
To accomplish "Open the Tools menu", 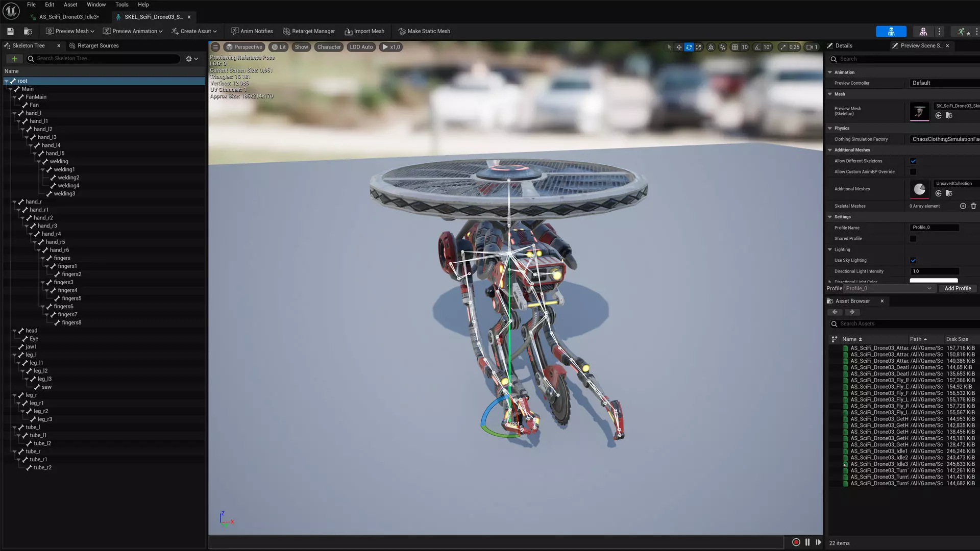I will 122,5.
